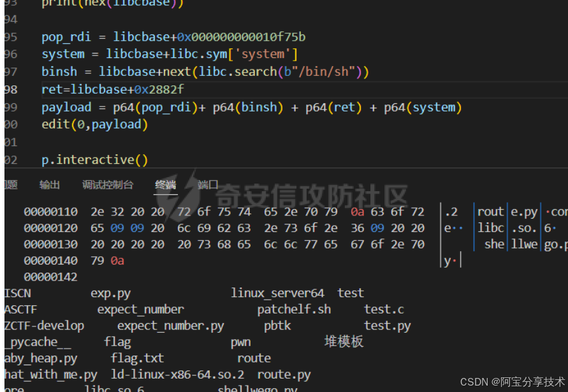
Task: Click expect_number in terminal listing
Action: coord(140,310)
